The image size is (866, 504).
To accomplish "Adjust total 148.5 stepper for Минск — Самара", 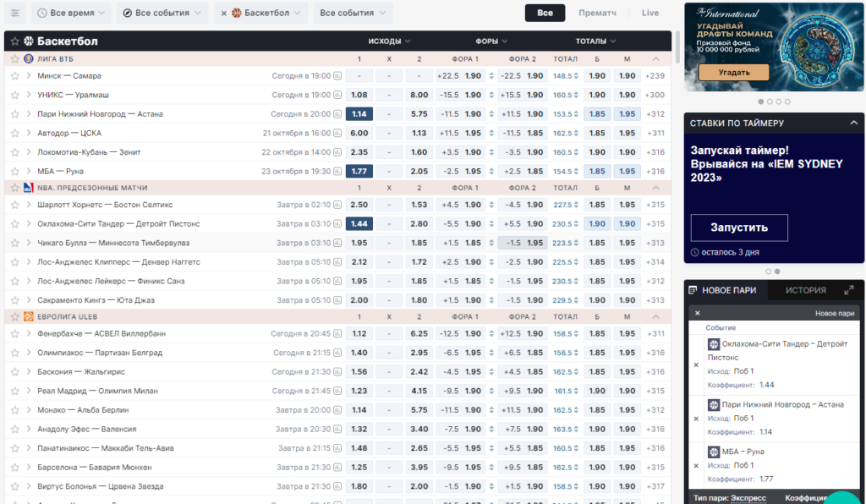I will [577, 76].
